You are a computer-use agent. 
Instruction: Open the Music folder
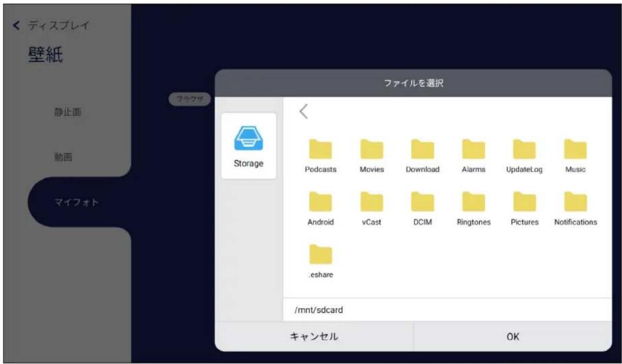[x=575, y=156]
